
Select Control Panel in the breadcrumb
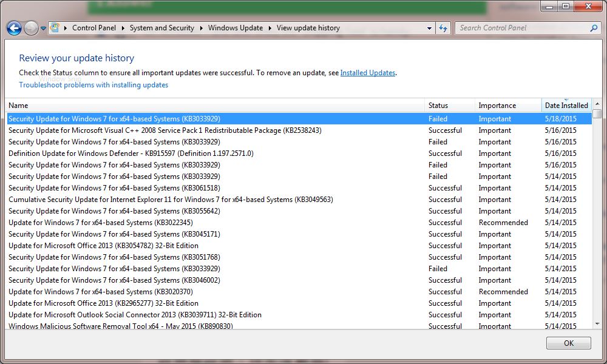click(93, 28)
